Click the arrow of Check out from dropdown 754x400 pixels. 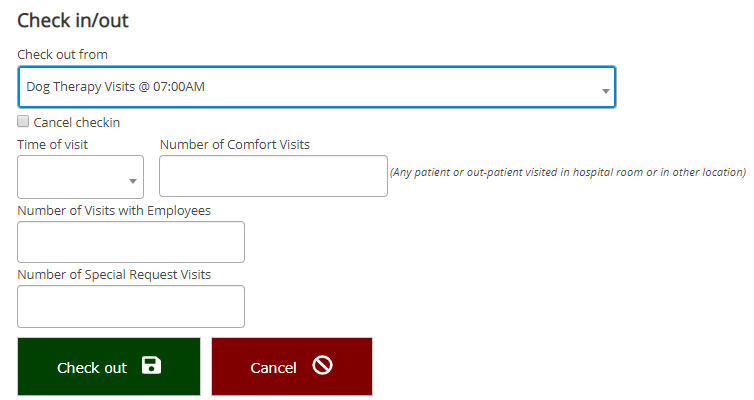pos(605,91)
